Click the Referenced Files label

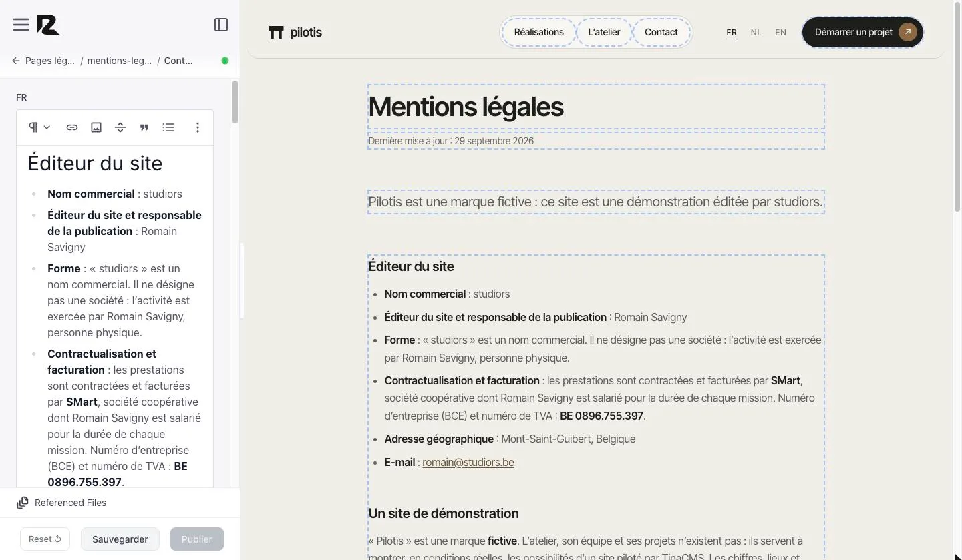70,503
